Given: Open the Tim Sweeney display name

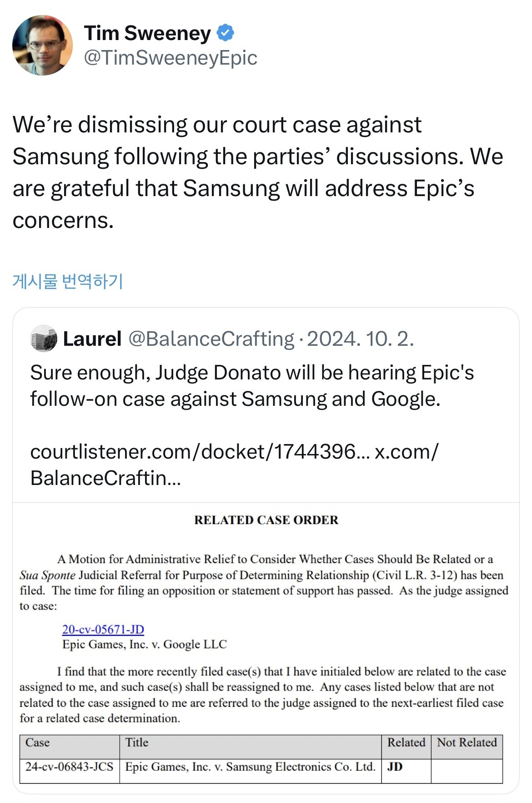Looking at the screenshot, I should (x=147, y=33).
